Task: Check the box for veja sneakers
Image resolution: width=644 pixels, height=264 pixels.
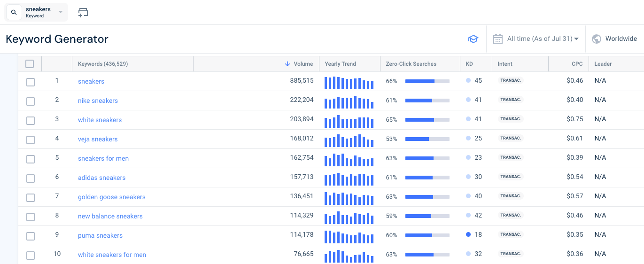Action: point(31,140)
